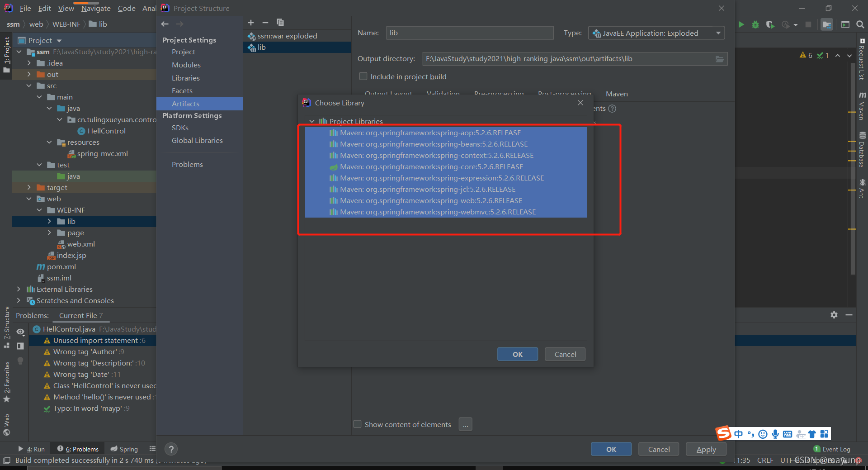
Task: Open the Project view dropdown
Action: point(59,41)
